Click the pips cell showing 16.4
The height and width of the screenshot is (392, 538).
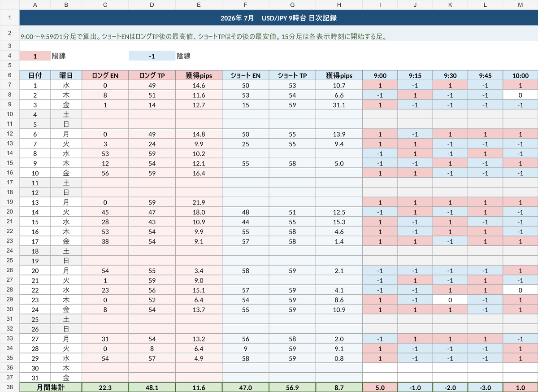(x=198, y=173)
